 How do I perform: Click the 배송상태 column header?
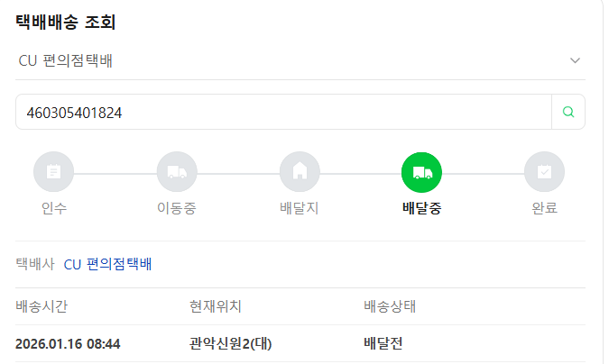pyautogui.click(x=389, y=306)
